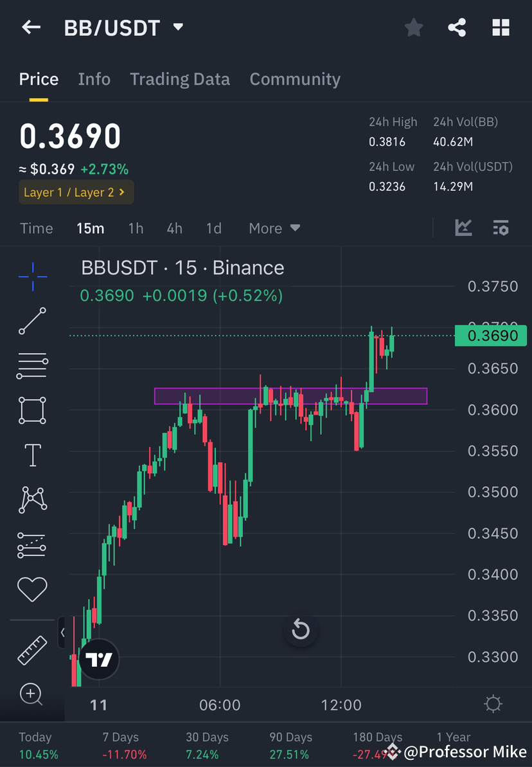Open the Community tab
Viewport: 532px width, 767px height.
pos(295,78)
